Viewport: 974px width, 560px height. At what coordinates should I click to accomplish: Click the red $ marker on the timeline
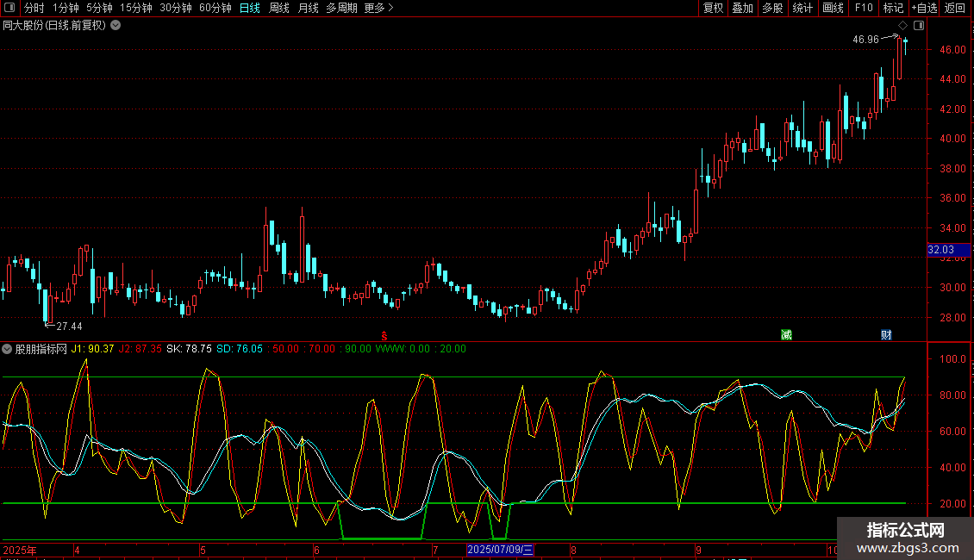(x=384, y=334)
